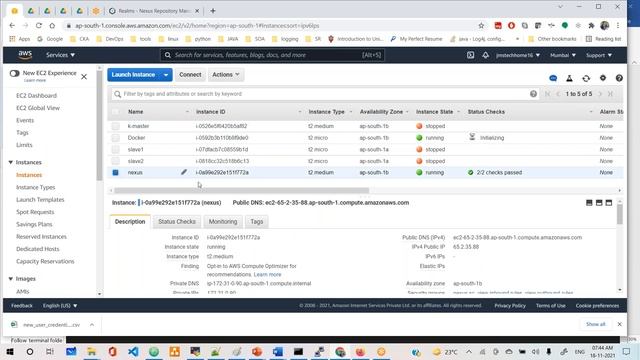Viewport: 640px width, 360px height.
Task: Switch detail pane to smallest layout icon
Action: [589, 202]
